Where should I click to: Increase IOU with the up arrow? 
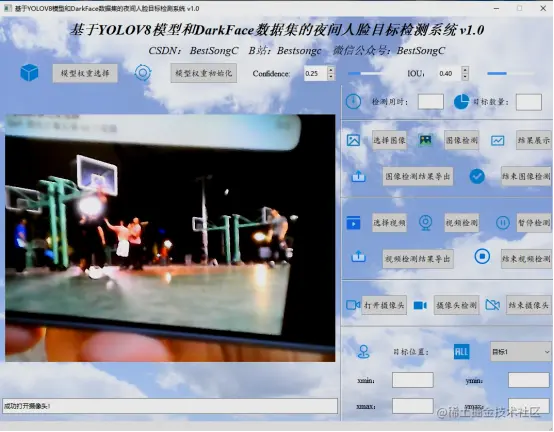click(x=465, y=70)
